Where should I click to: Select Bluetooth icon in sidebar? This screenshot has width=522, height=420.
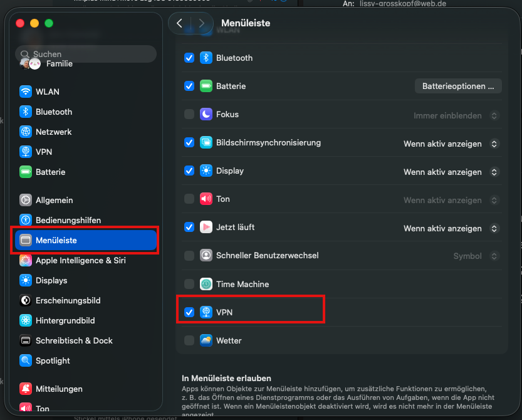point(26,112)
